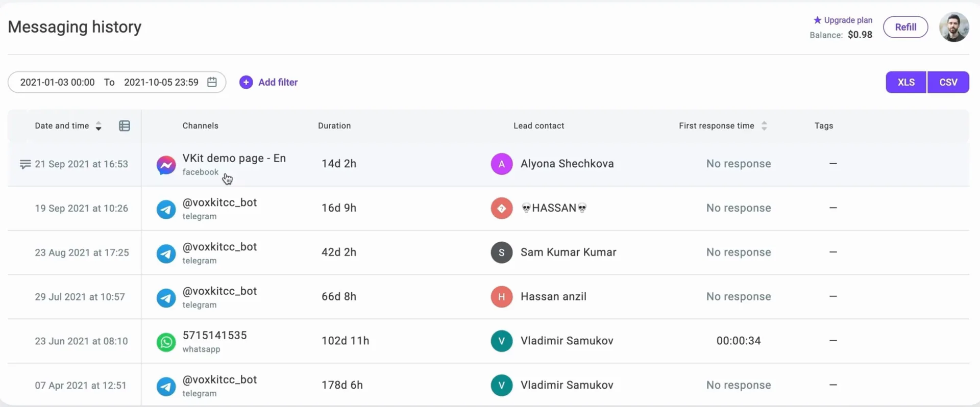Screen dimensions: 980x407
Task: Click Telegram icon in 29 Jul 2021 row
Action: point(166,298)
